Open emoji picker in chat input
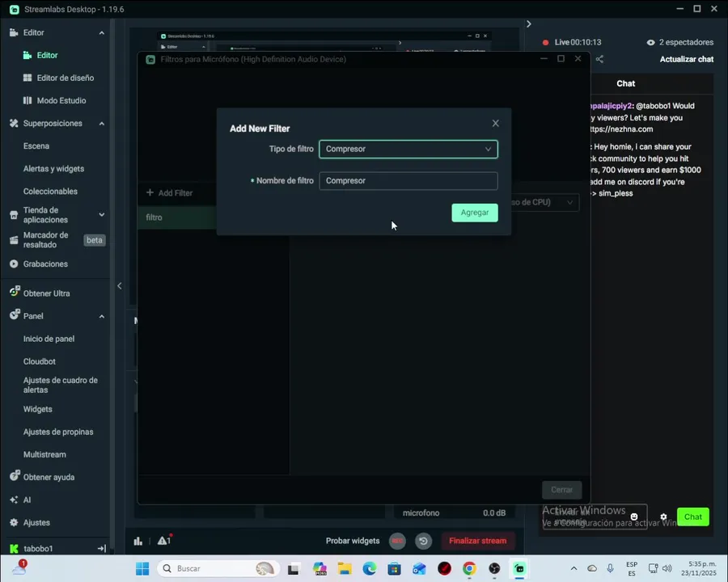This screenshot has width=728, height=582. coord(634,517)
